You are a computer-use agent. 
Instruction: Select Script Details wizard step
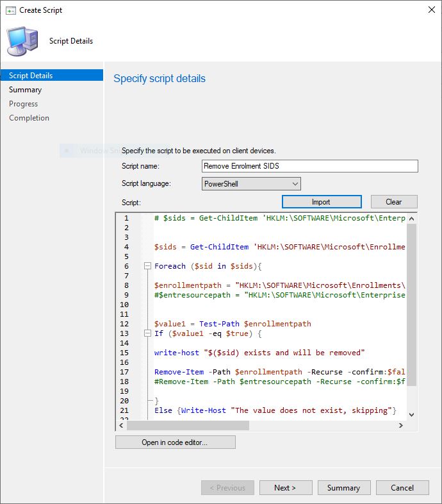(31, 76)
